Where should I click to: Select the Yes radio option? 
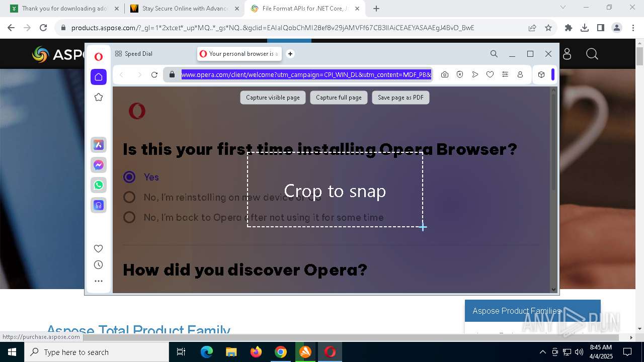(129, 177)
